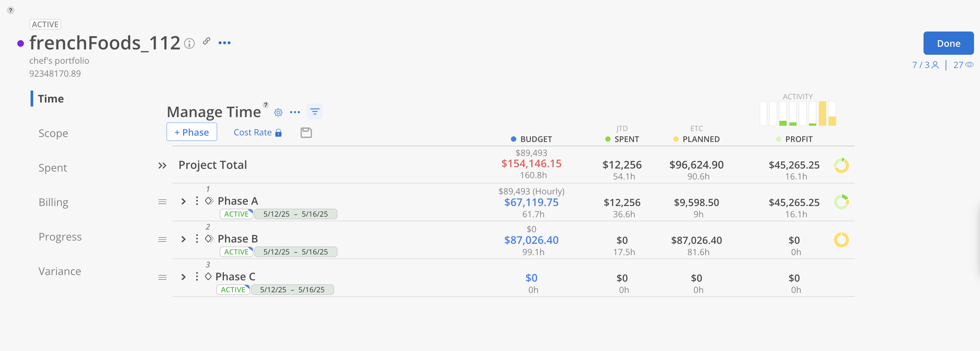Click the project ACTIVE status badge
Viewport: 980px width, 351px height.
click(x=45, y=24)
